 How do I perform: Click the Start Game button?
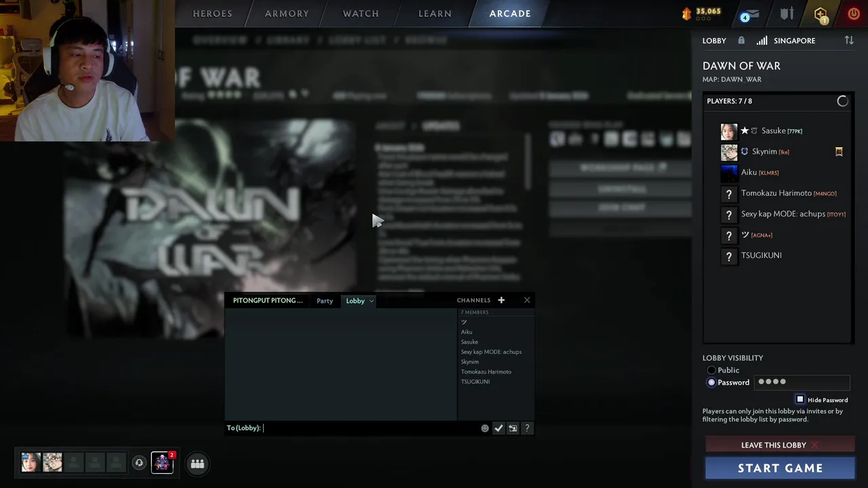780,468
